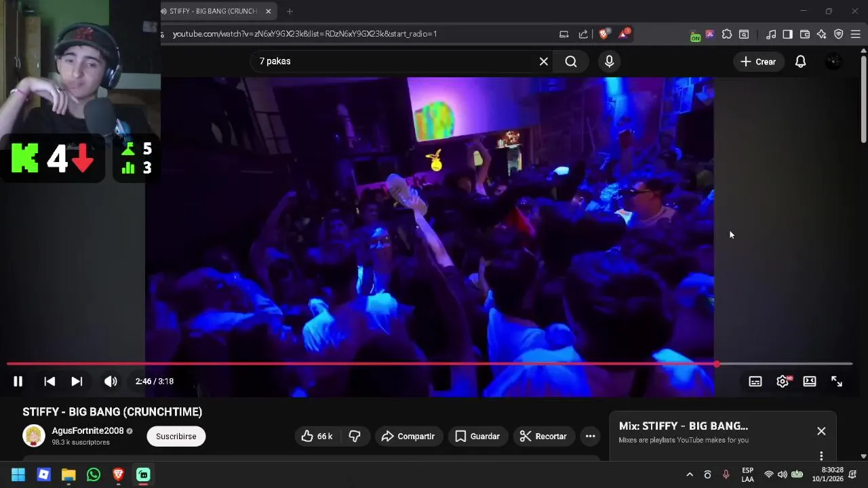Start voice search with microphone
The height and width of the screenshot is (488, 868).
tap(609, 62)
